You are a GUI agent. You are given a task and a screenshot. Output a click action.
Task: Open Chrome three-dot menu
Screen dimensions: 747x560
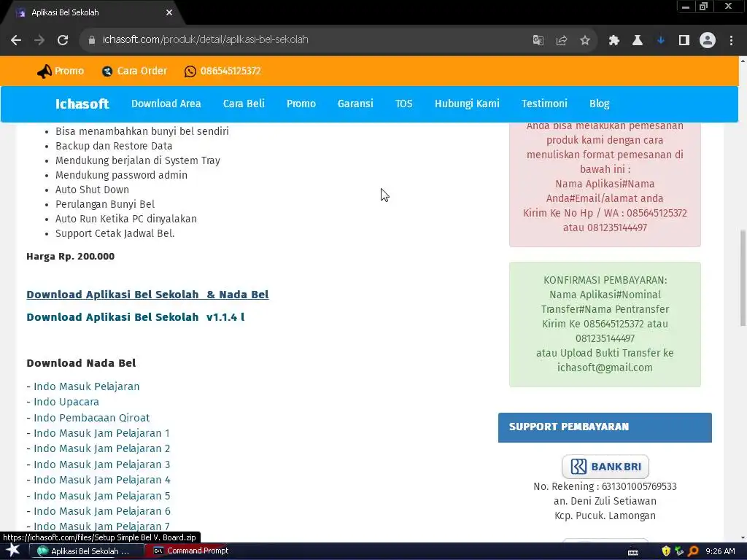[x=731, y=40]
